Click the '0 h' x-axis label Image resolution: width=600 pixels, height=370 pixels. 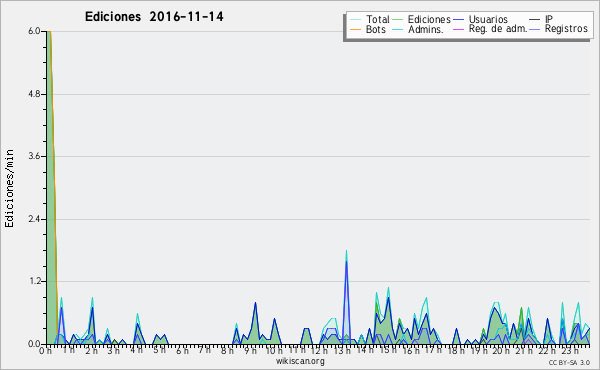pos(46,351)
